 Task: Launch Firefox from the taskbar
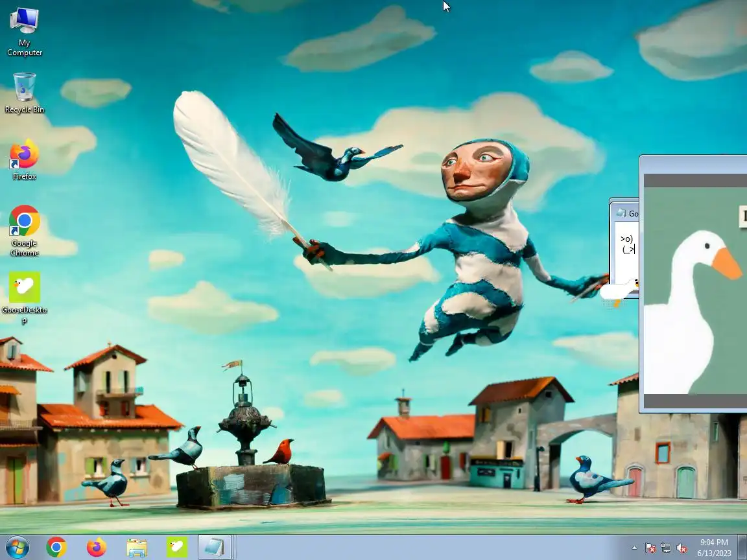96,548
